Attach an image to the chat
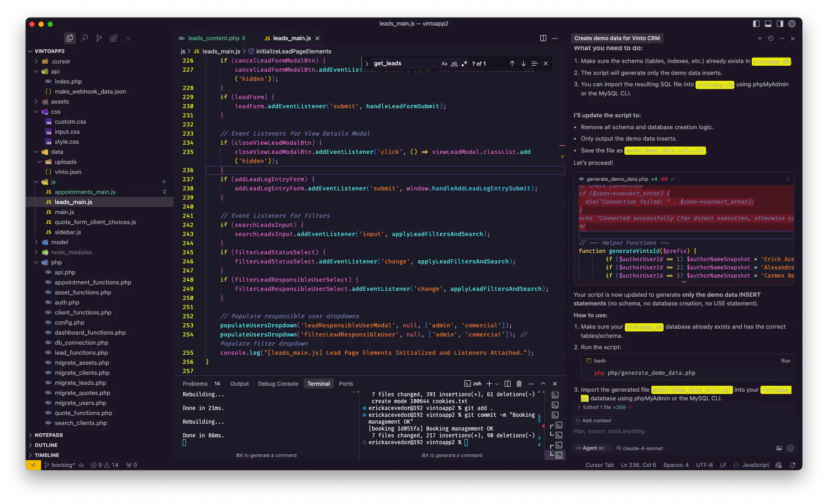Viewport: 828px width, 504px height. [779, 448]
